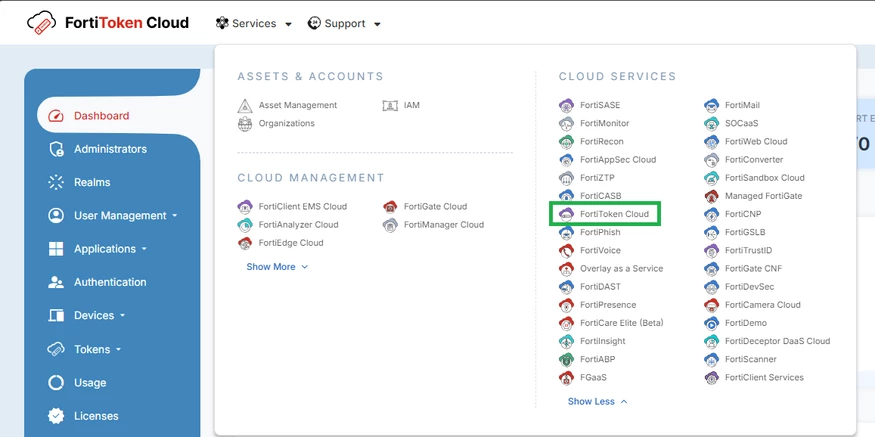Open the FortiCNP link
Image resolution: width=875 pixels, height=437 pixels.
[x=743, y=214]
